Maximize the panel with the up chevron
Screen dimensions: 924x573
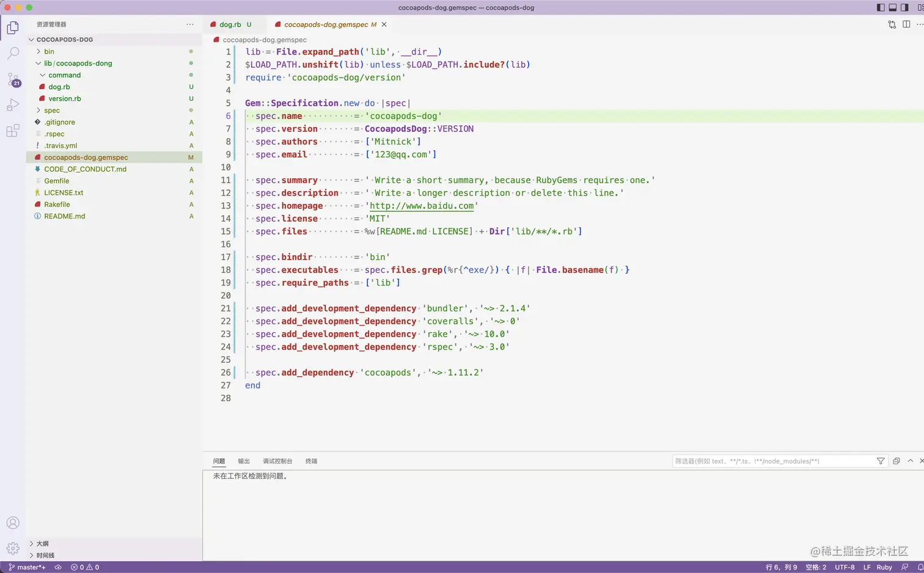point(911,461)
